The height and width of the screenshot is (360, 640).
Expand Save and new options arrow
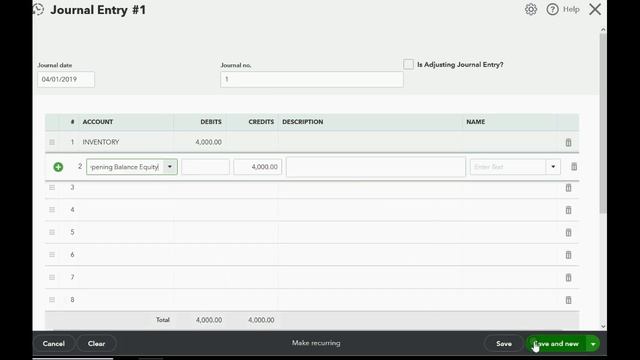point(593,344)
